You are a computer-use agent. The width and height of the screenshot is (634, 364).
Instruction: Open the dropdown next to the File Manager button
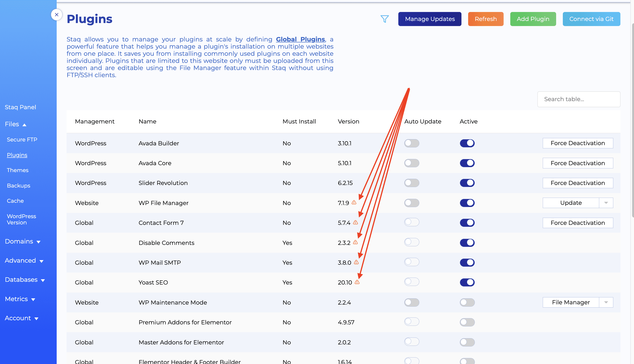606,302
